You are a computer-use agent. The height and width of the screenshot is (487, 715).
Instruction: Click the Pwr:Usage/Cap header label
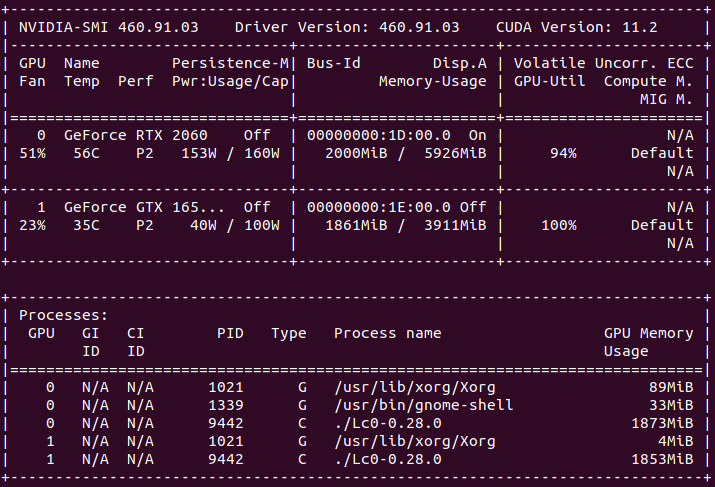point(230,82)
